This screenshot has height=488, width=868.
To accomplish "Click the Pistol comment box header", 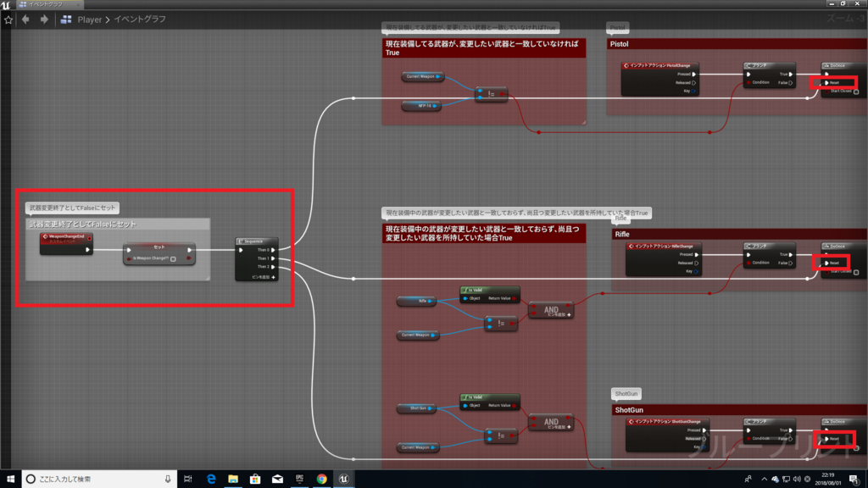I will point(737,44).
